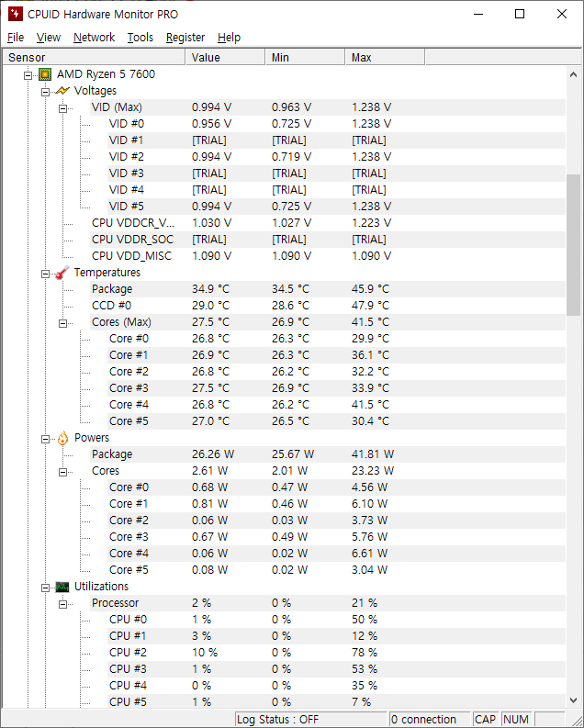Click the Voltages lightning icon
The width and height of the screenshot is (584, 728).
click(x=62, y=91)
